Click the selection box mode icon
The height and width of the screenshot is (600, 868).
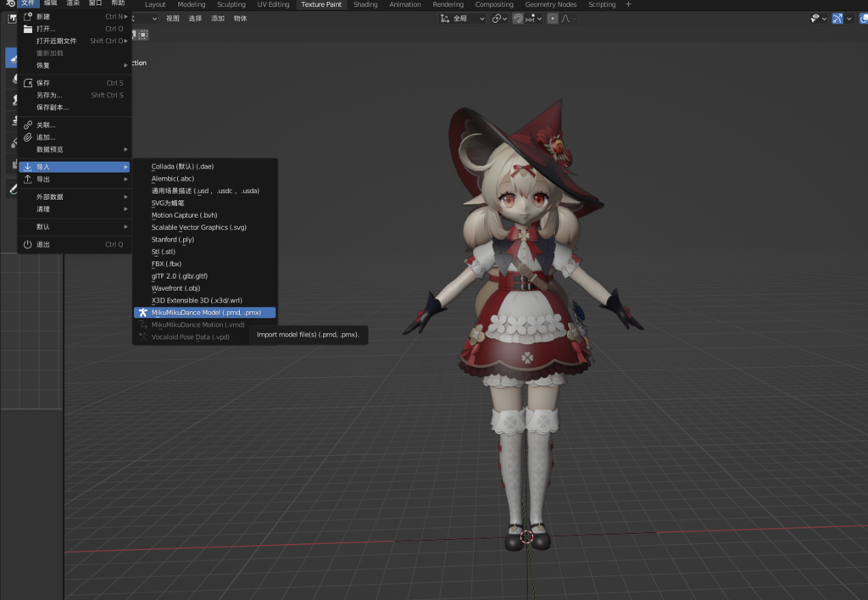point(142,35)
